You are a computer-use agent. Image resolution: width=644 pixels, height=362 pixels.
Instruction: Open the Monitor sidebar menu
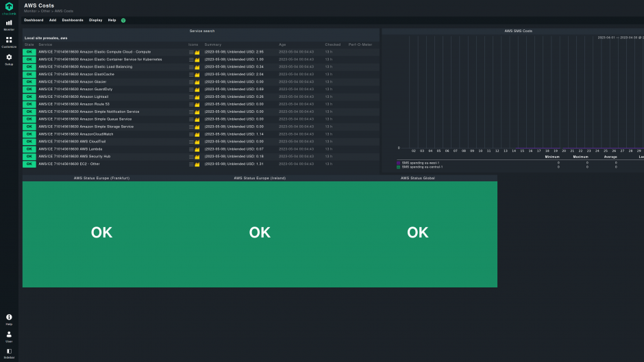pyautogui.click(x=9, y=24)
